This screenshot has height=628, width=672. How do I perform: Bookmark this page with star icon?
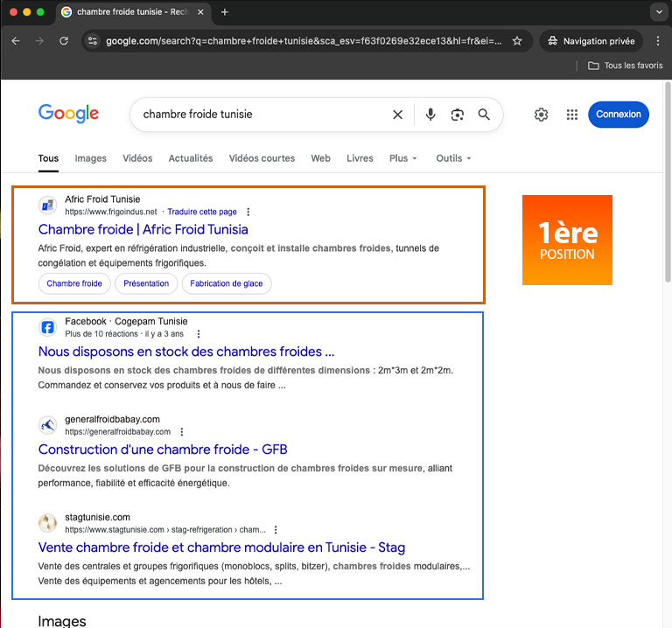[x=517, y=41]
